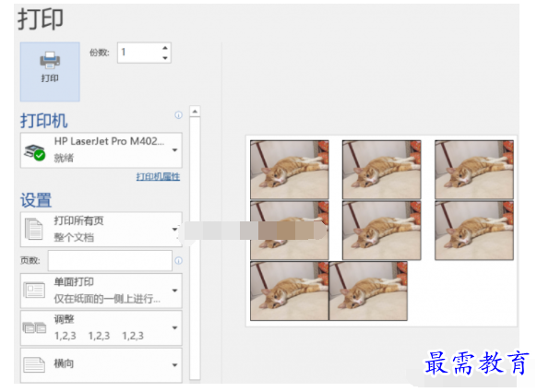
Task: Click the top-middle cat photo in the preview
Action: (381, 170)
